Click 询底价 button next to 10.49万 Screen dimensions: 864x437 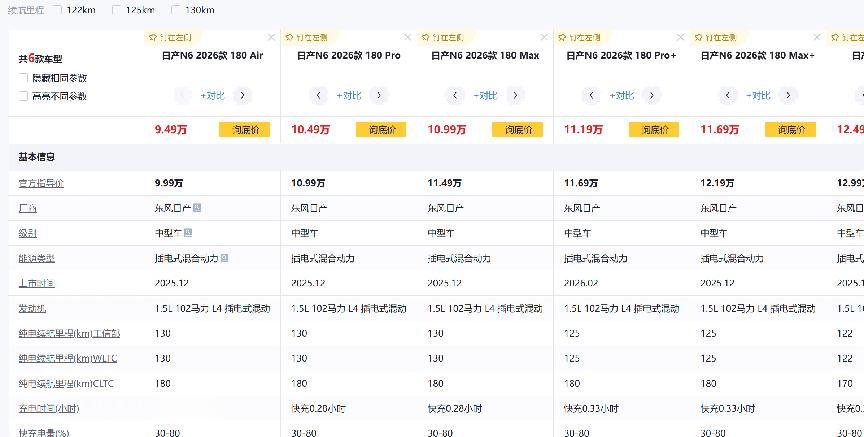point(381,130)
